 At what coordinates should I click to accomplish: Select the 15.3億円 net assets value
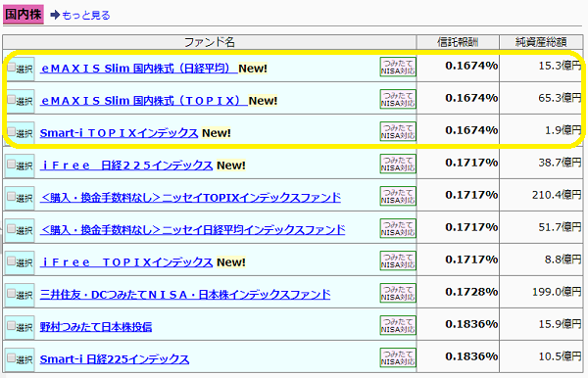point(560,66)
